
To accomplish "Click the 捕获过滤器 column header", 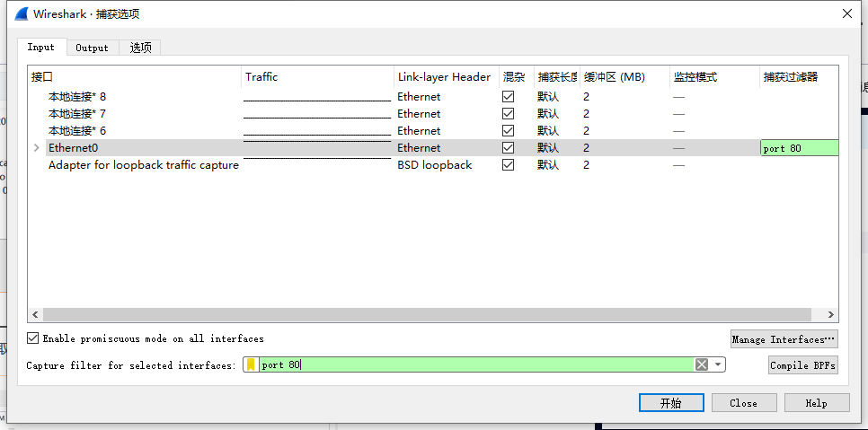I will (799, 77).
